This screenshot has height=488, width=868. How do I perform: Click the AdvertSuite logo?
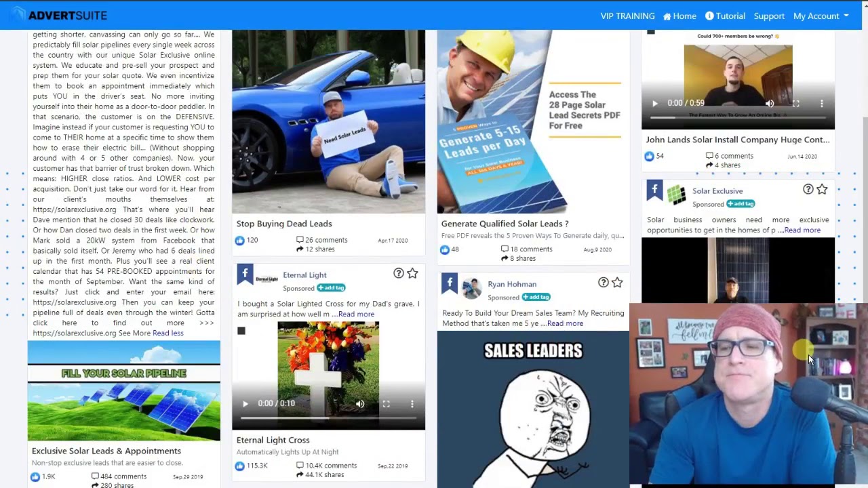(x=58, y=15)
